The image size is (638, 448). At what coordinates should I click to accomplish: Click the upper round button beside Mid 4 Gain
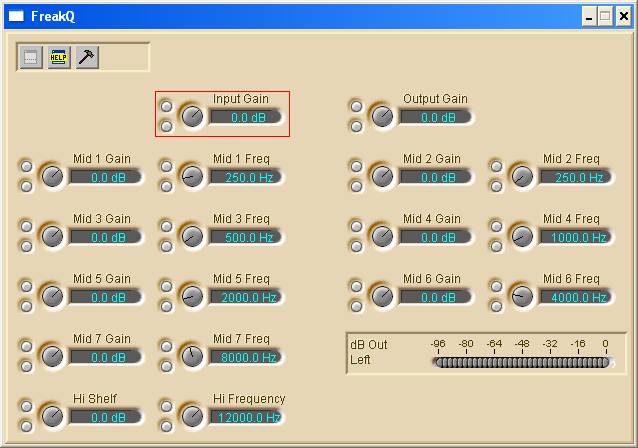click(356, 226)
